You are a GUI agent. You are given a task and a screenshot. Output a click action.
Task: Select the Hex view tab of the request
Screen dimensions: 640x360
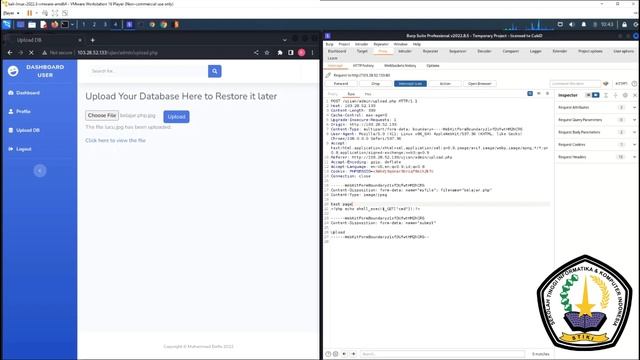click(x=368, y=94)
